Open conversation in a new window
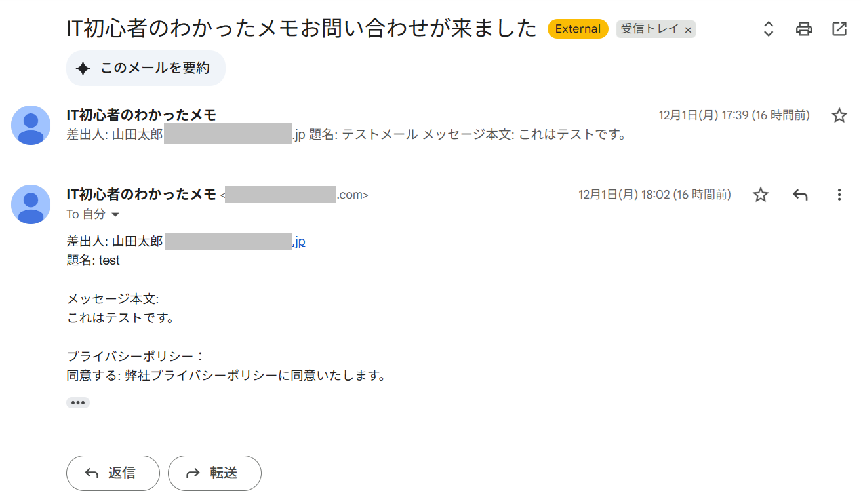The width and height of the screenshot is (861, 504). point(839,29)
